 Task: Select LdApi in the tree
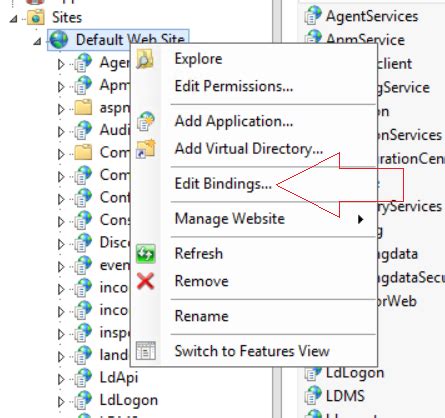[x=119, y=378]
